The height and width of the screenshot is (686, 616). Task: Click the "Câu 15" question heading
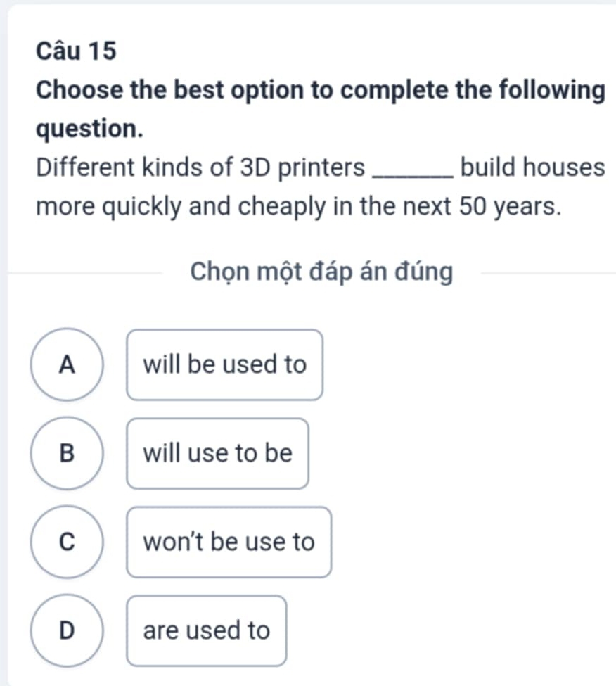(x=77, y=51)
